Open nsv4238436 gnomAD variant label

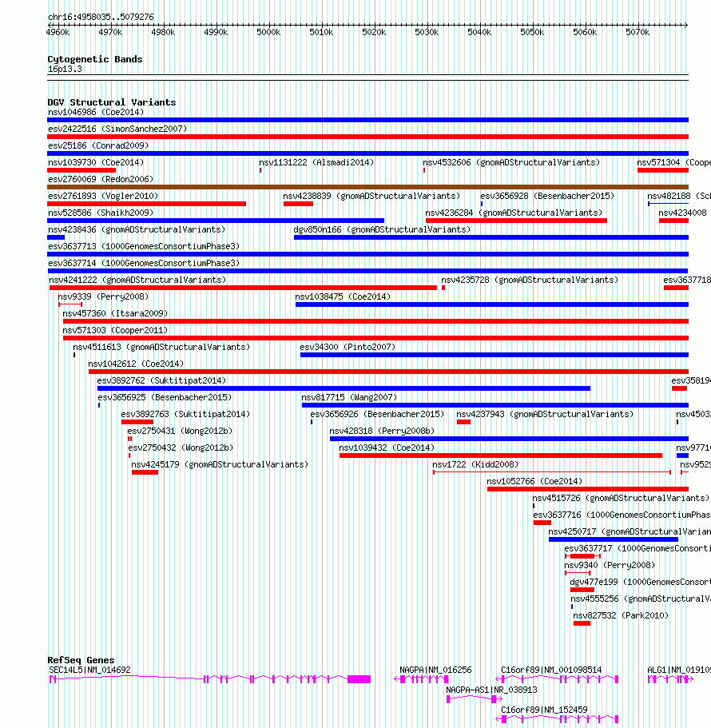click(x=137, y=229)
